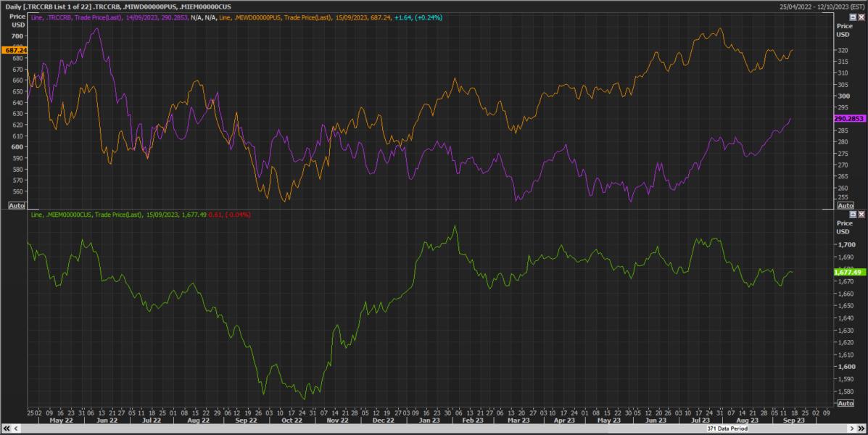Click the Sep 23 month label
This screenshot has width=868, height=435.
click(793, 420)
